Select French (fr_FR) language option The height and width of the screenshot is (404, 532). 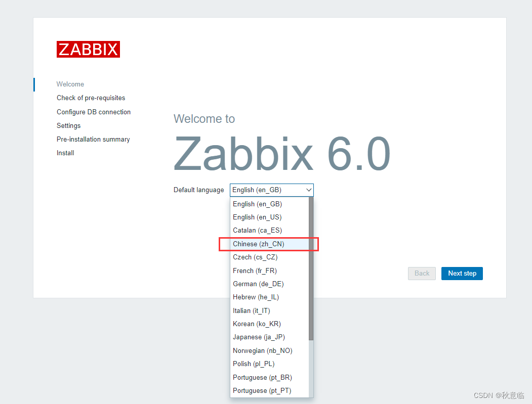point(256,271)
